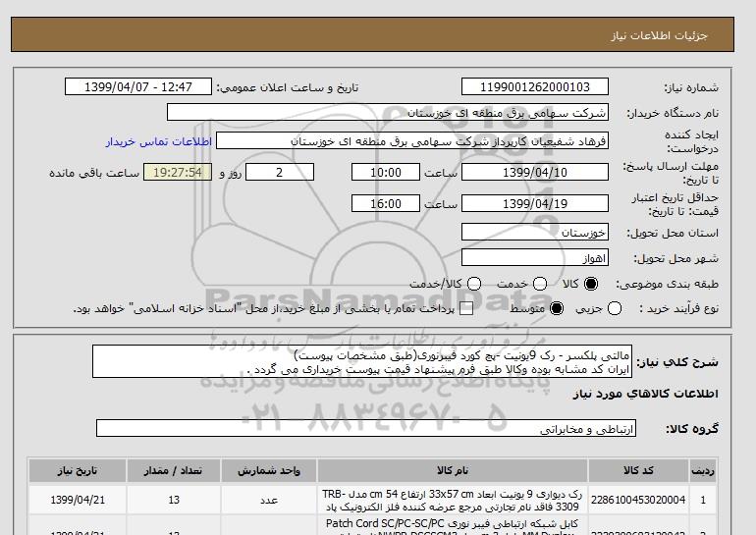
Task: Click the نام کالا column header
Action: (453, 470)
